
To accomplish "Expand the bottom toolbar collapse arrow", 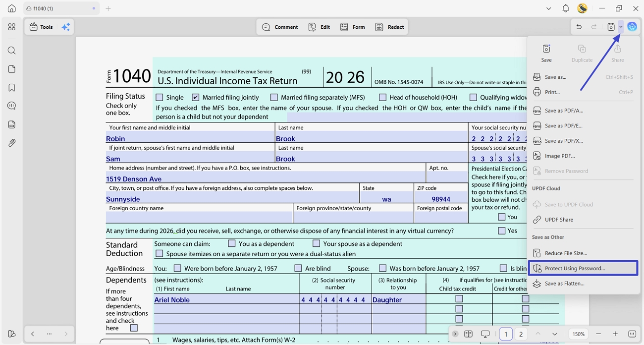I will coord(455,334).
